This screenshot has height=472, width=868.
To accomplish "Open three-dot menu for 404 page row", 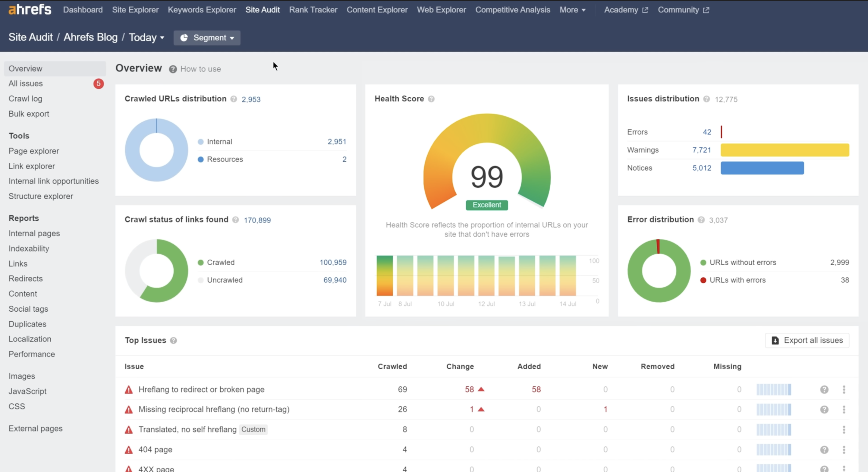I will pos(844,449).
